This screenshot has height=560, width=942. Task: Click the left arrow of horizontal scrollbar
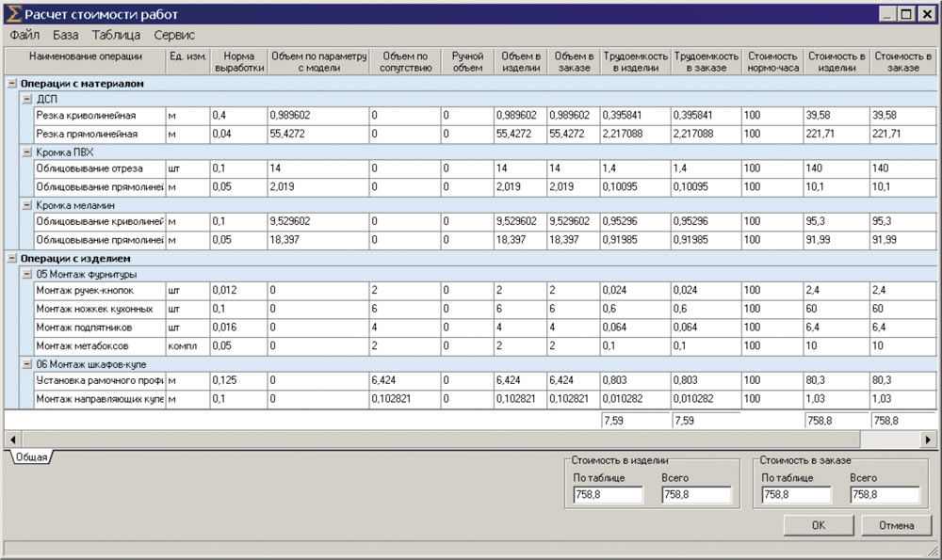coord(12,440)
